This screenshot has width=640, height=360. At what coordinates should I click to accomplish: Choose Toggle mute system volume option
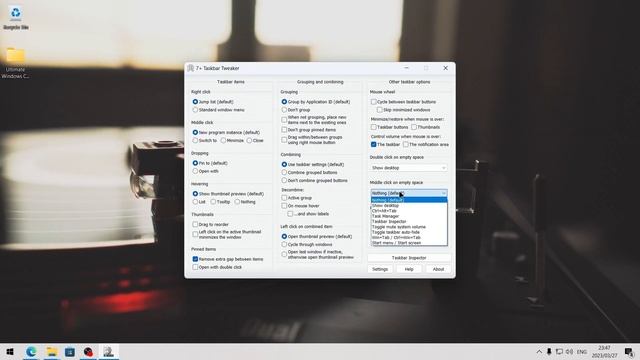click(x=409, y=227)
